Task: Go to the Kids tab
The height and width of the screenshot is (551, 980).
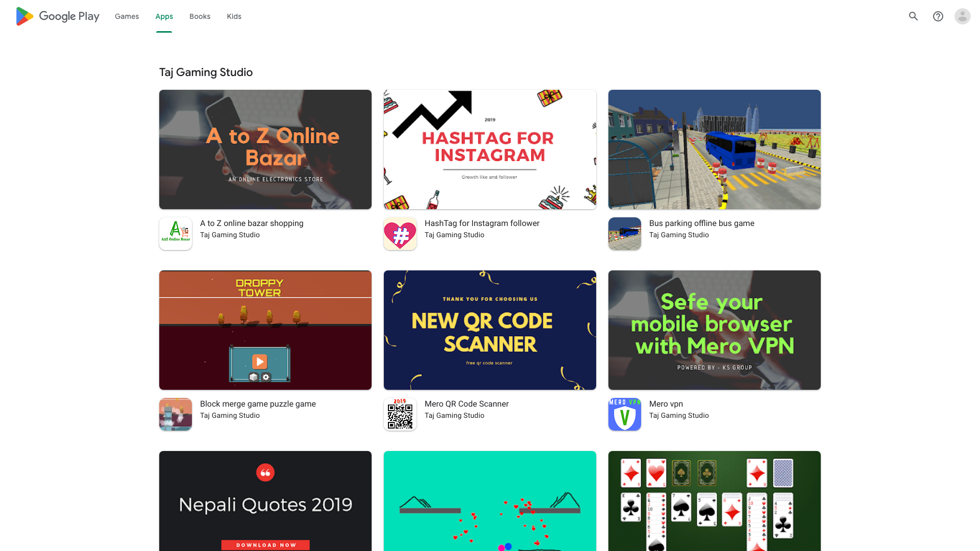Action: click(x=234, y=16)
